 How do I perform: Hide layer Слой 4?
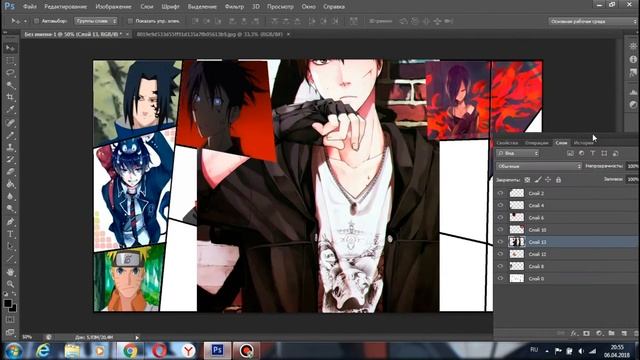500,205
